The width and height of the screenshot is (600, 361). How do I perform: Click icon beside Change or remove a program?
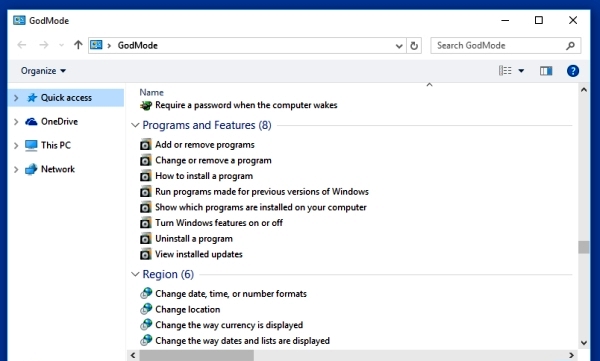pyautogui.click(x=145, y=161)
